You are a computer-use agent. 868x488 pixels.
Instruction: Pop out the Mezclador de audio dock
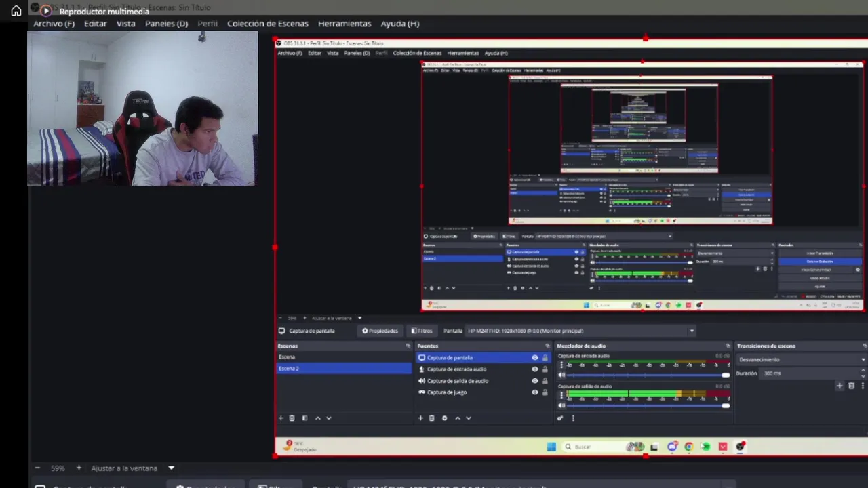pos(728,346)
